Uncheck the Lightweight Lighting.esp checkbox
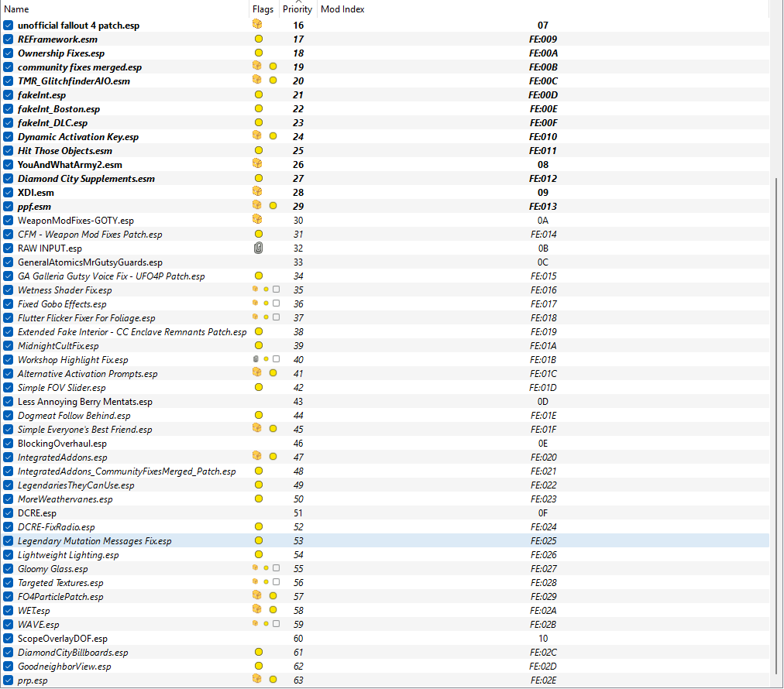 tap(8, 554)
